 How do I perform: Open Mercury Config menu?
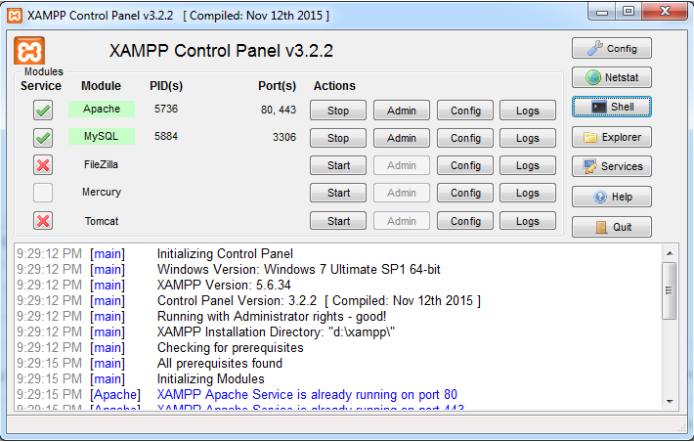[465, 193]
